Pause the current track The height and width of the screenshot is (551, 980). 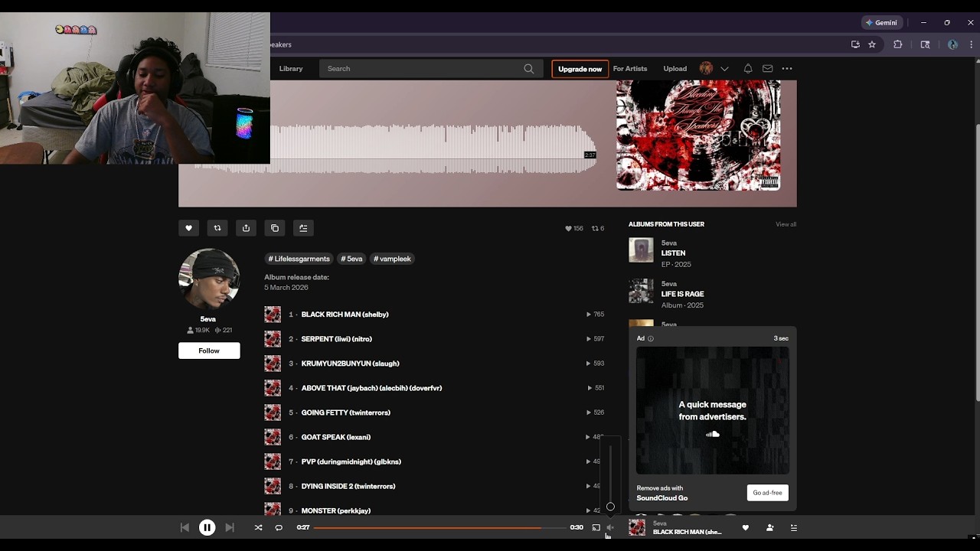coord(207,527)
